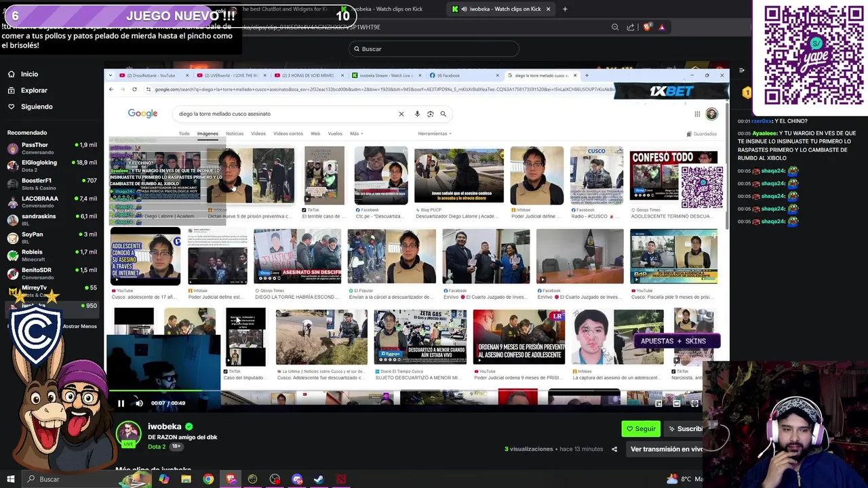Select the Todo results tab
The width and height of the screenshot is (868, 488).
click(184, 134)
